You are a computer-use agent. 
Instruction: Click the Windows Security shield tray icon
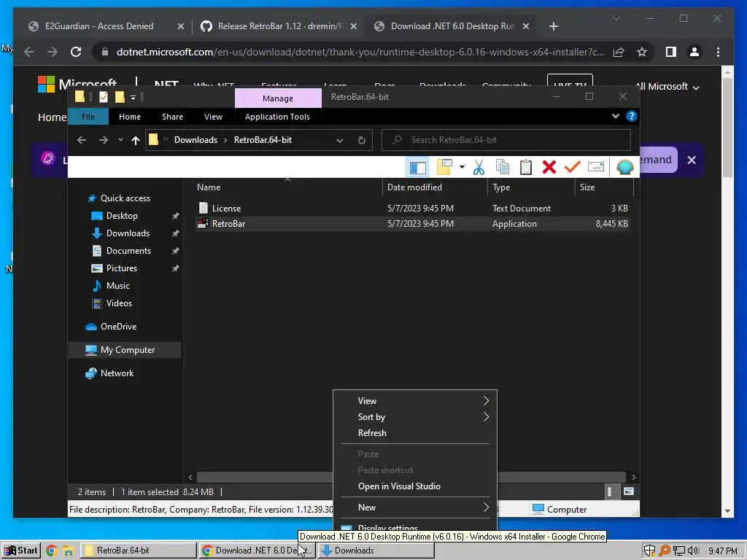tap(649, 551)
